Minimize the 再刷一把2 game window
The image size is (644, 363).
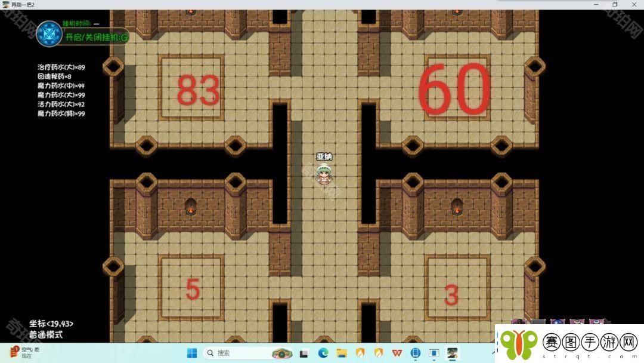pyautogui.click(x=596, y=5)
